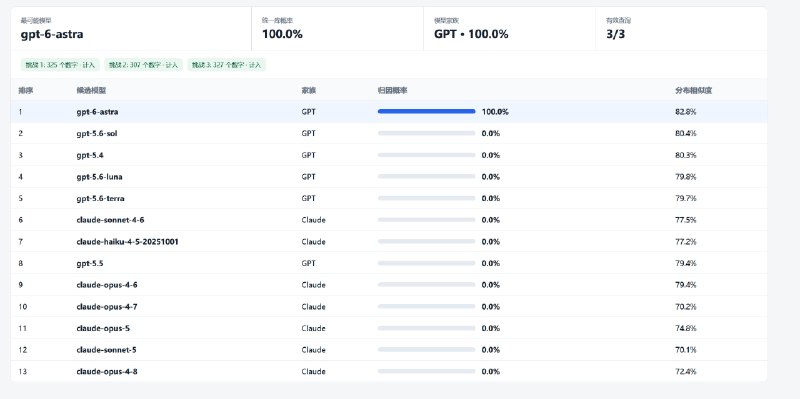This screenshot has width=800, height=399.
Task: Click the 79.4% similarity in claude-opus-4-6 row
Action: (x=686, y=285)
